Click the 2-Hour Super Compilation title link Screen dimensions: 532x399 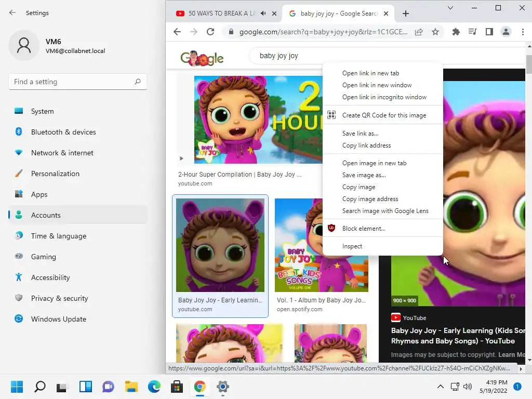click(x=240, y=175)
